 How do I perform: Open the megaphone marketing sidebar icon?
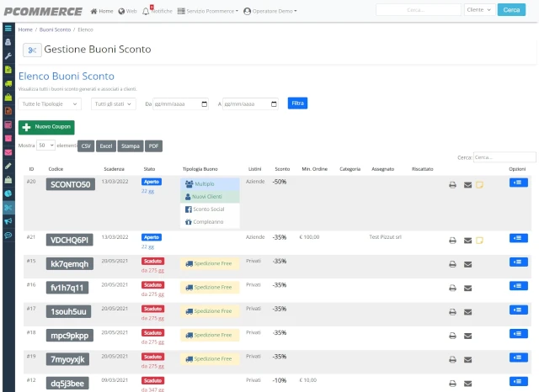(x=8, y=221)
